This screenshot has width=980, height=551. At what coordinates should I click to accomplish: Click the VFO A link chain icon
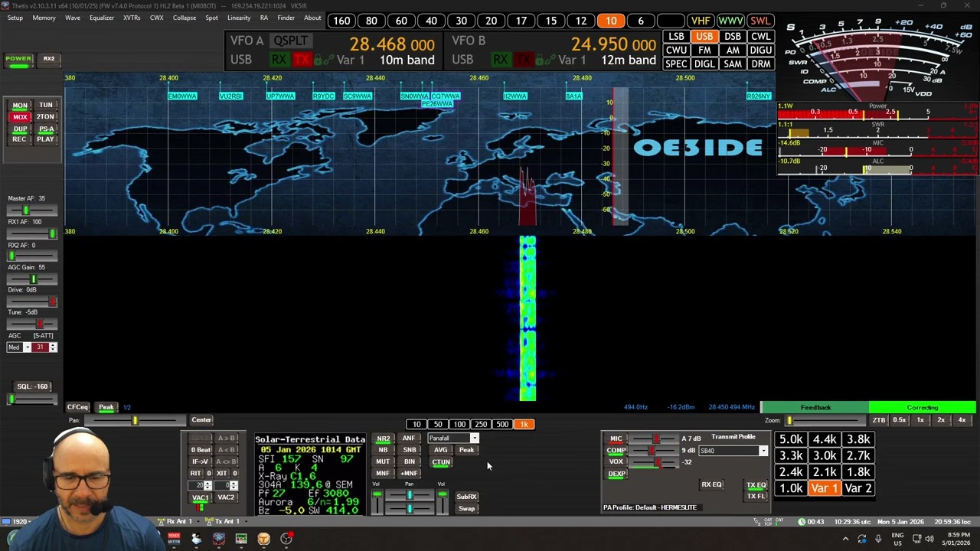329,60
